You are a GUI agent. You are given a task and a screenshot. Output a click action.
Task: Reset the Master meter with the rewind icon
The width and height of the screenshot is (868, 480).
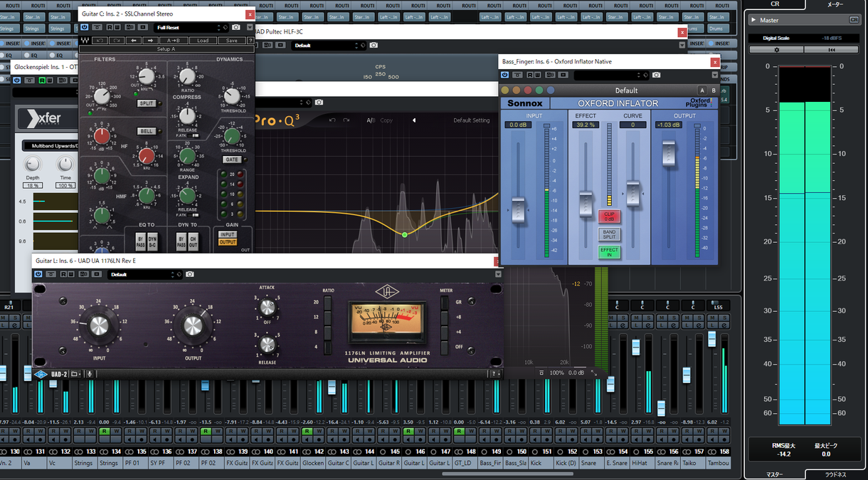832,50
